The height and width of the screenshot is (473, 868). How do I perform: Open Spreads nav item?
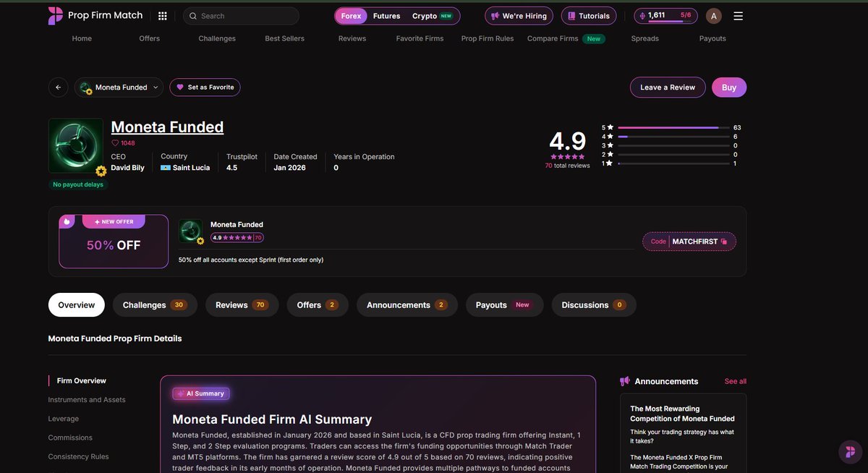pyautogui.click(x=645, y=38)
